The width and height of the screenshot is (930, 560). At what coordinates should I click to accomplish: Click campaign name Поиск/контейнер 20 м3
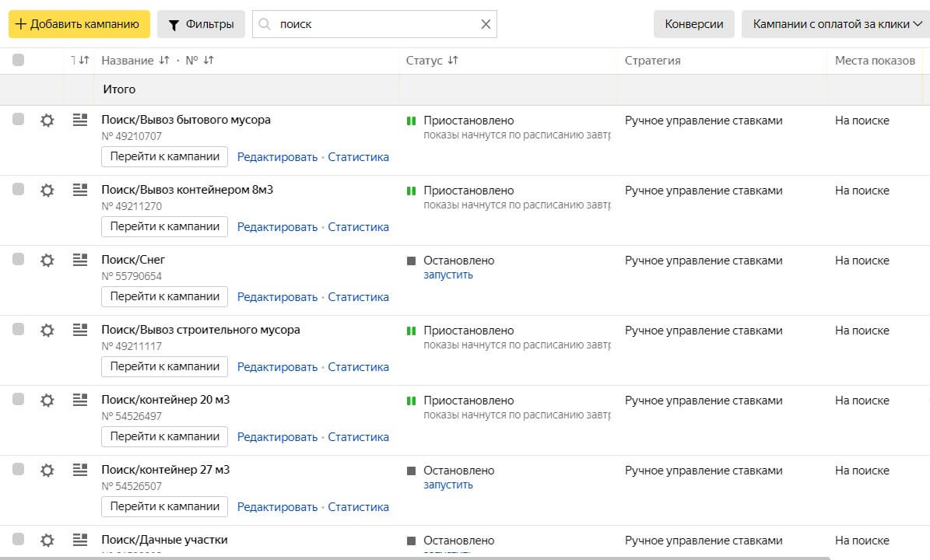point(166,400)
